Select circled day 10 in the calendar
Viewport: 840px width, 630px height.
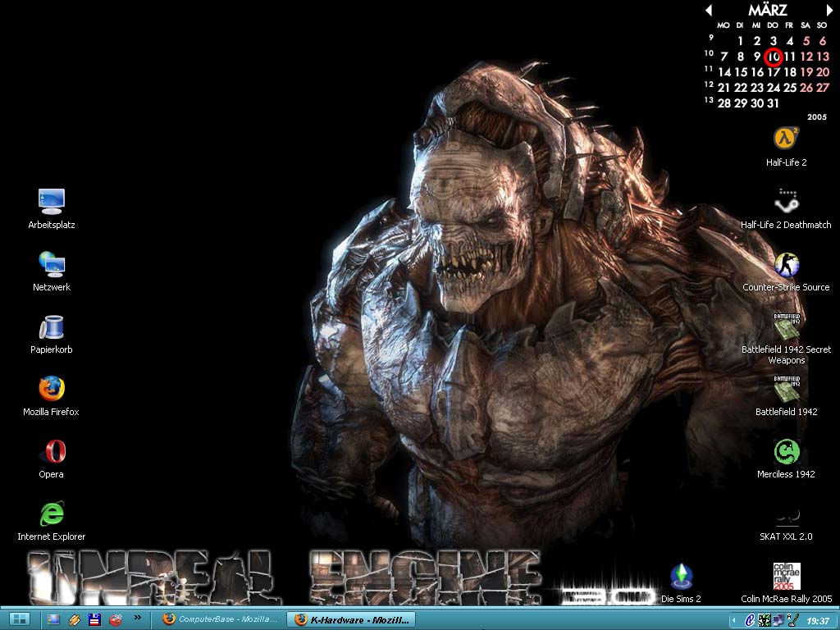(x=773, y=57)
